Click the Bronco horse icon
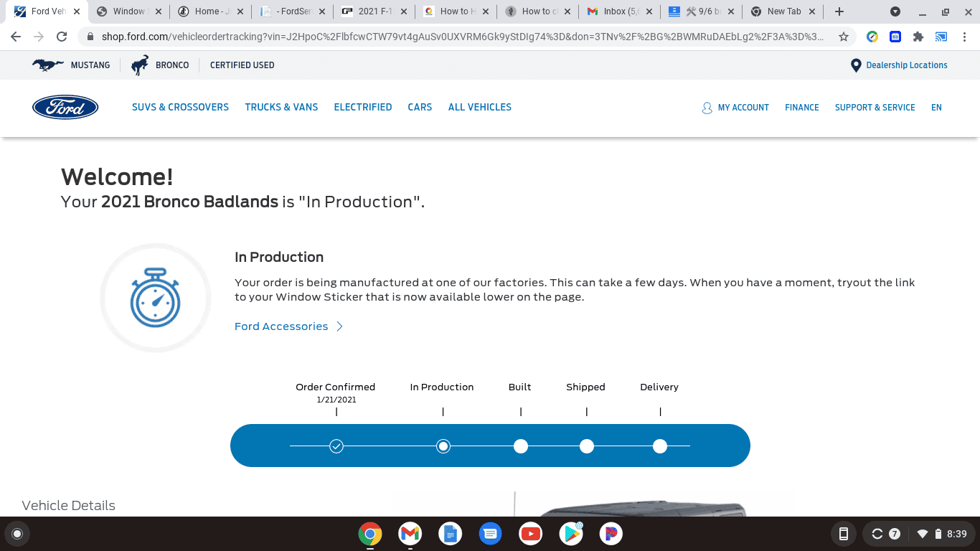Image resolution: width=980 pixels, height=551 pixels. pyautogui.click(x=140, y=65)
